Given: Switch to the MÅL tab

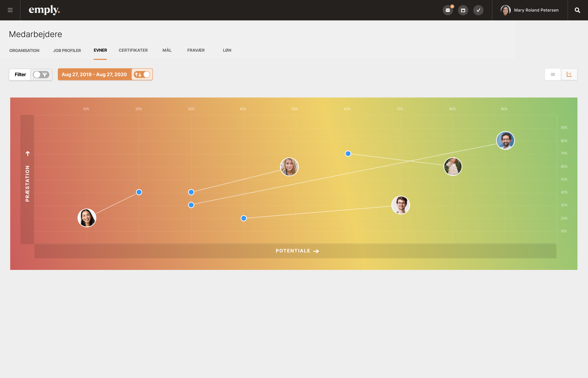Looking at the screenshot, I should (167, 50).
